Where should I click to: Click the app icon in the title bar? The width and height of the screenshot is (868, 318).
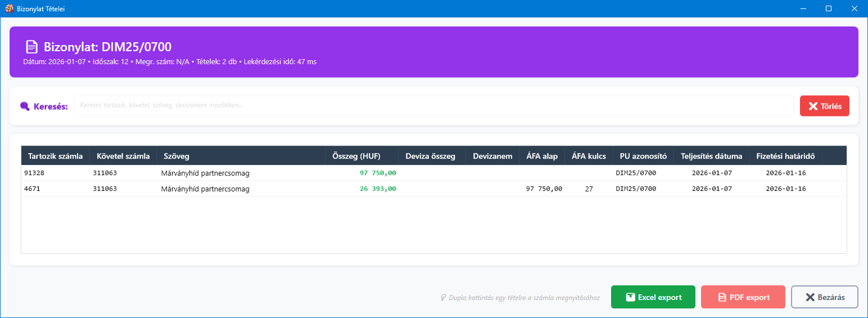pos(9,9)
